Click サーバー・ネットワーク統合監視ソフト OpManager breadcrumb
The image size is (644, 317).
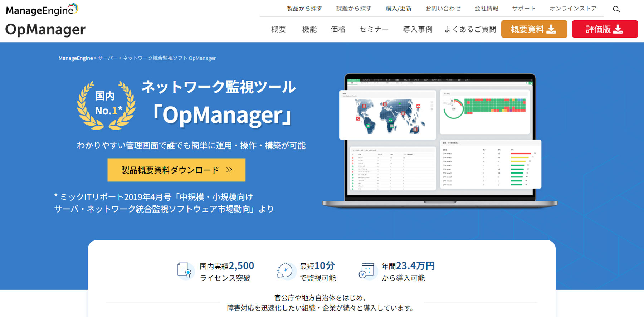[157, 58]
